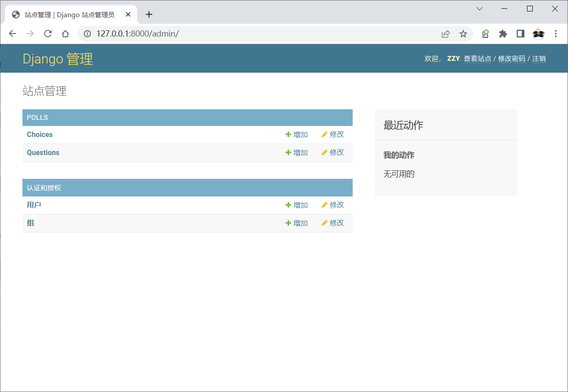Open the Chrome profile avatar
The width and height of the screenshot is (568, 392).
point(538,34)
